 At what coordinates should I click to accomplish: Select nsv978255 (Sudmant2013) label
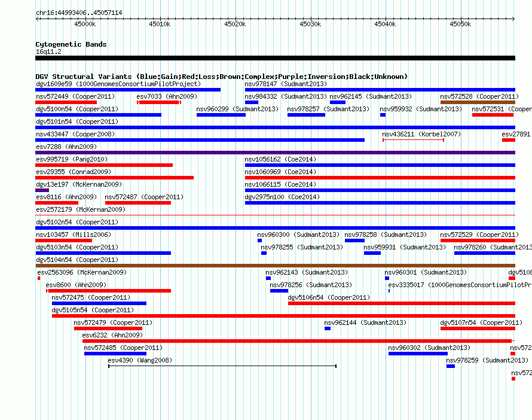click(x=302, y=247)
